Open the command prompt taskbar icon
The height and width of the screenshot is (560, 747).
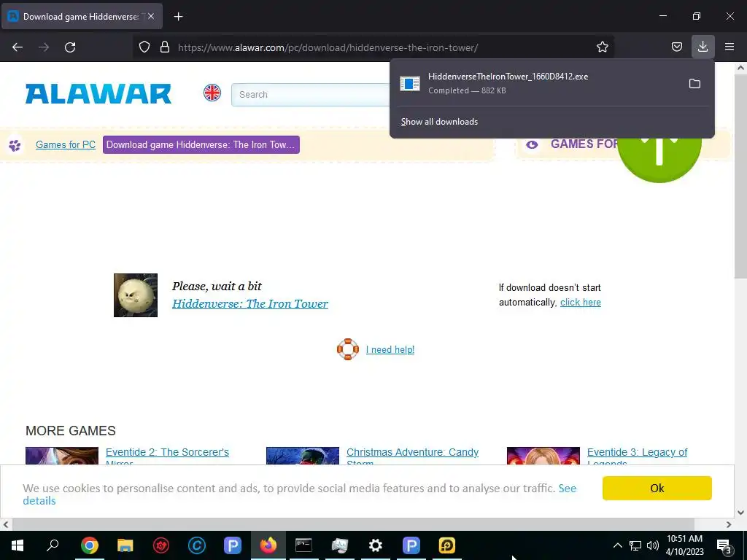pos(304,545)
